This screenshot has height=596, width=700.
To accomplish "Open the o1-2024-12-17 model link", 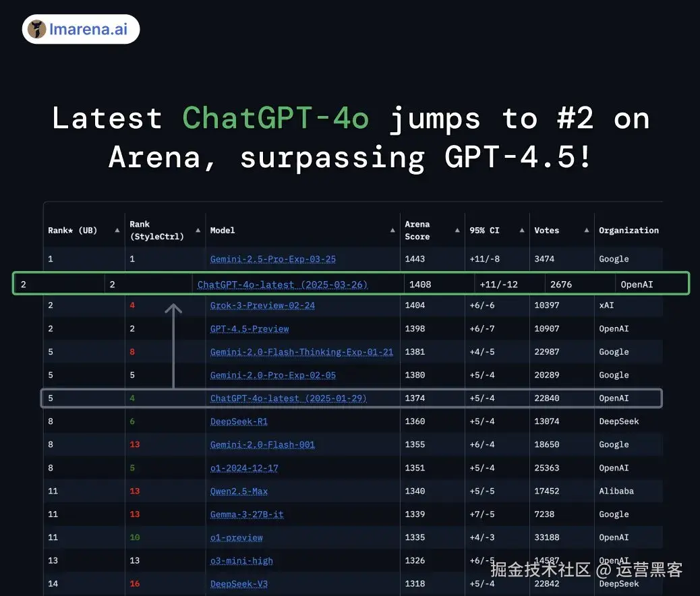I will click(x=244, y=468).
